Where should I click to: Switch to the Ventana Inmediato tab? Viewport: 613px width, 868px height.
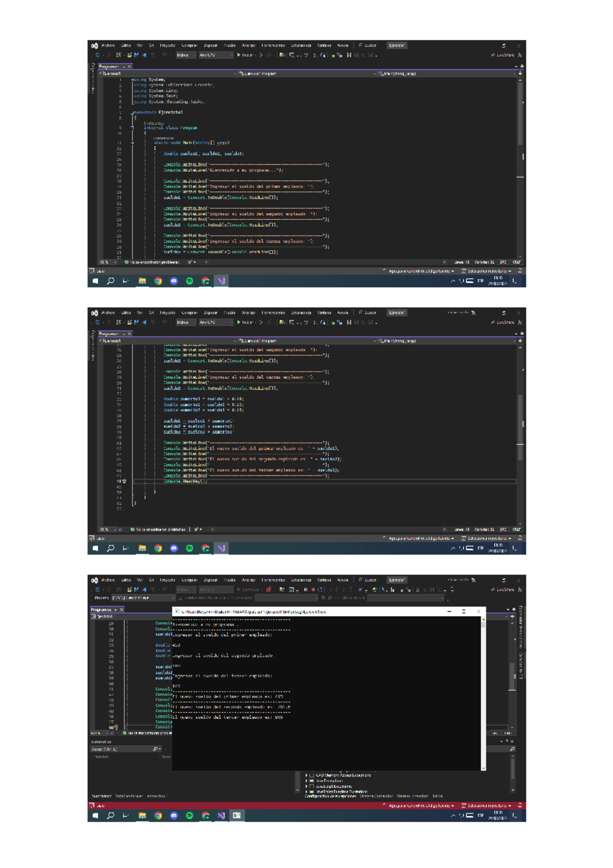[x=412, y=796]
